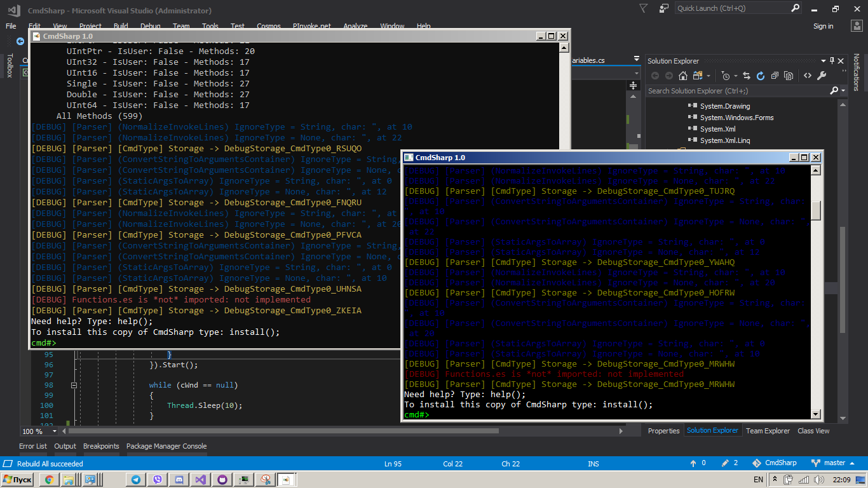Collapse the while block at line 98

coord(74,385)
